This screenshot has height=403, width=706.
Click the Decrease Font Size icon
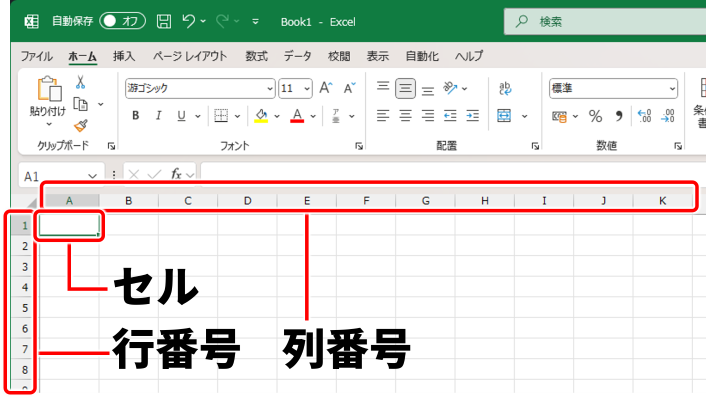349,88
